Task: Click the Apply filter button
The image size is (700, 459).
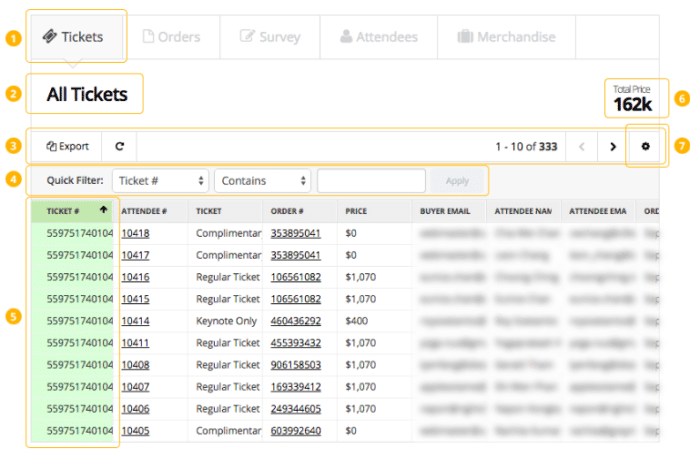Action: click(x=456, y=181)
